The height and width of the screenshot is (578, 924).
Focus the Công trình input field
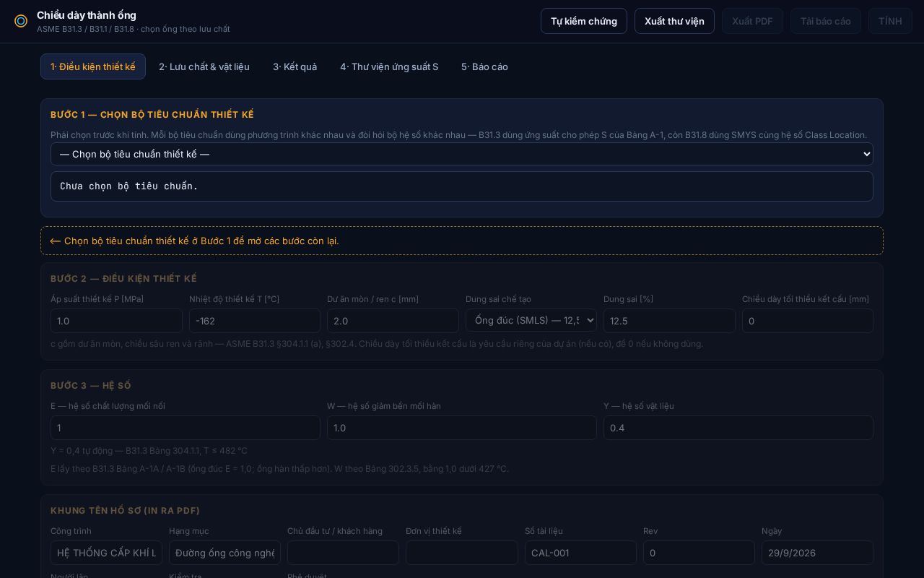pos(106,553)
